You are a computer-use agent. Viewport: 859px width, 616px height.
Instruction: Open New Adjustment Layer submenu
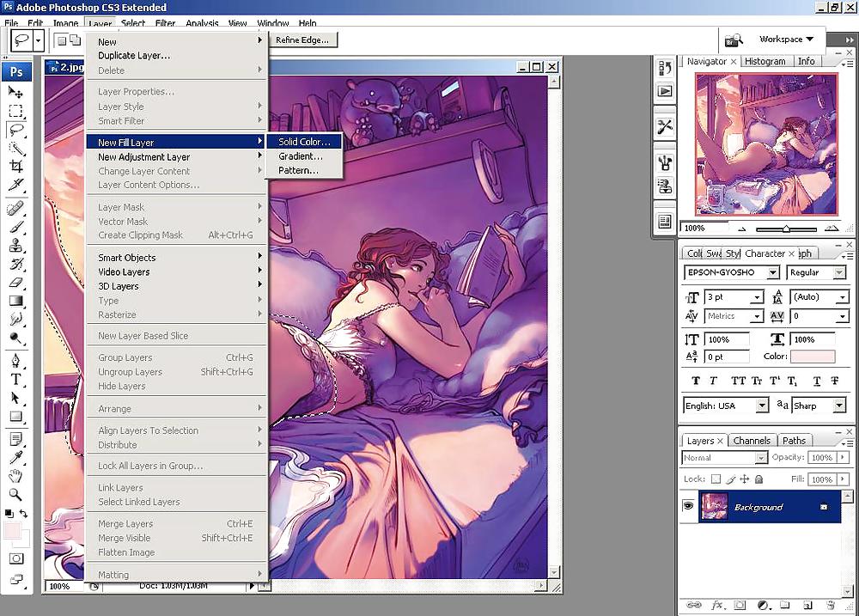(176, 156)
